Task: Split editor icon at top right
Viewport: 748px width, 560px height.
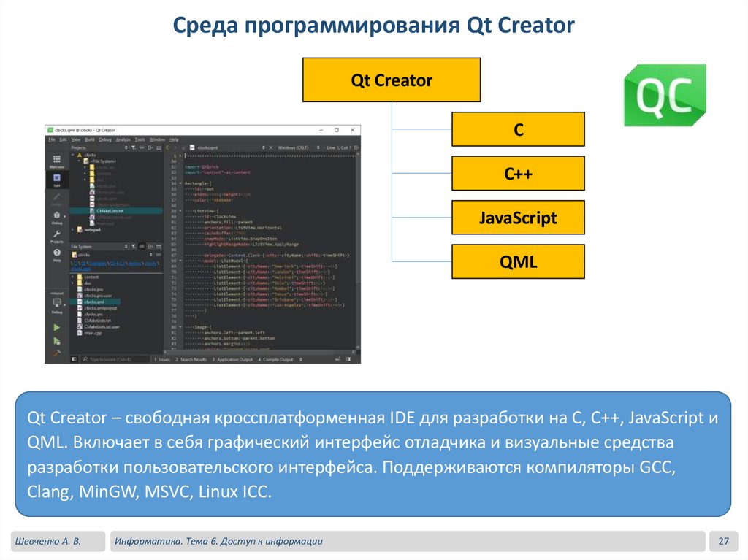Action: [356, 148]
